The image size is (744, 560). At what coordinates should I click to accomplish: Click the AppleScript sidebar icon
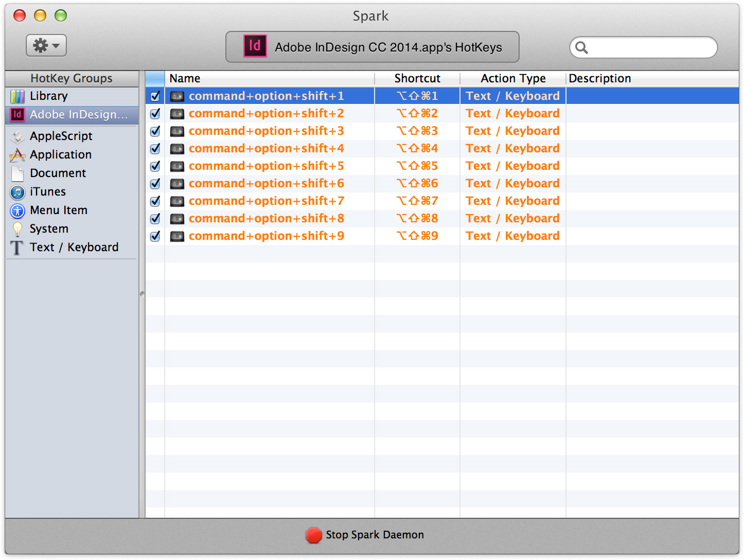tap(17, 136)
